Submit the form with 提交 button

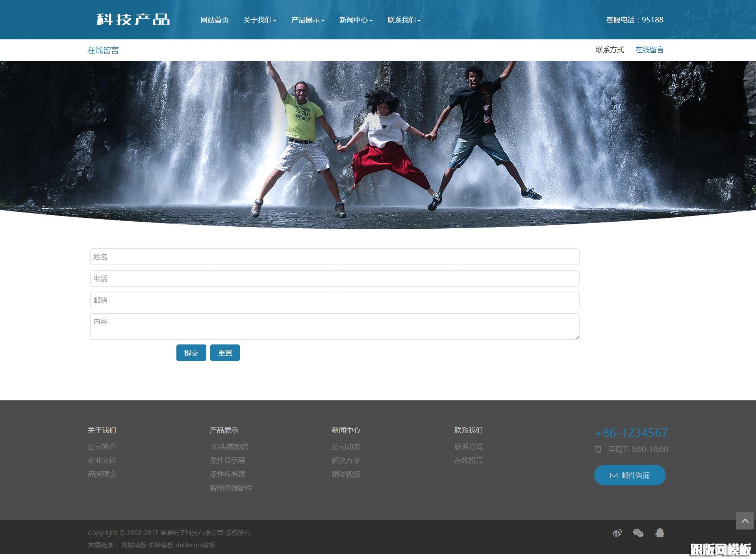191,353
